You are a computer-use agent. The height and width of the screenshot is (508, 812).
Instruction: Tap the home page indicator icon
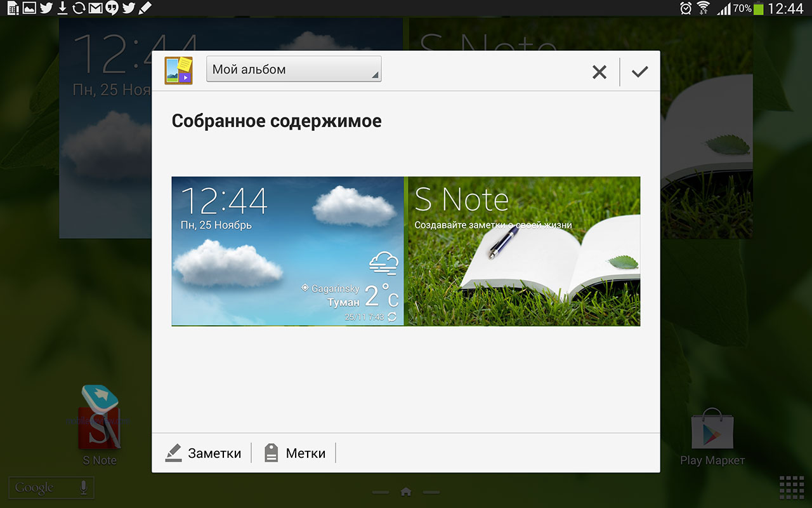(x=406, y=491)
